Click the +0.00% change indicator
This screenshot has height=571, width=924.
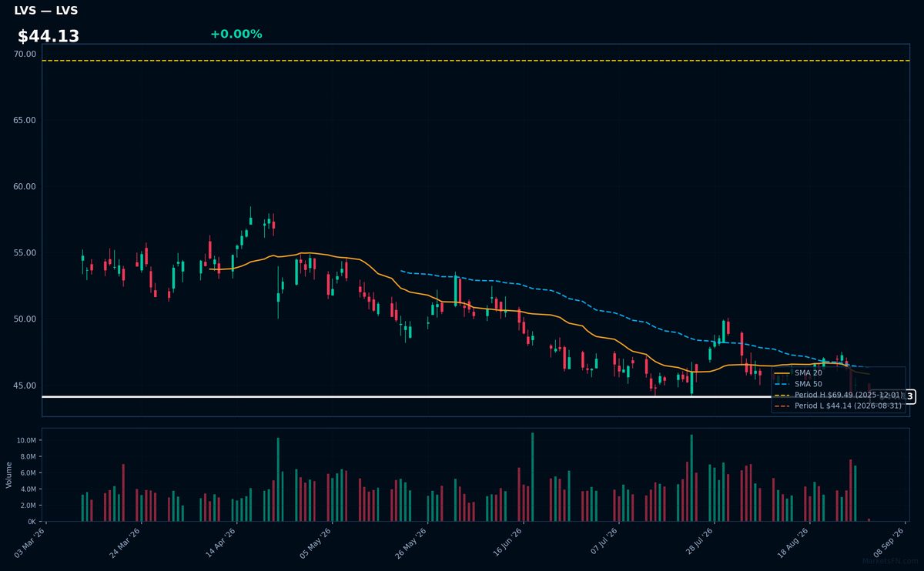click(236, 34)
